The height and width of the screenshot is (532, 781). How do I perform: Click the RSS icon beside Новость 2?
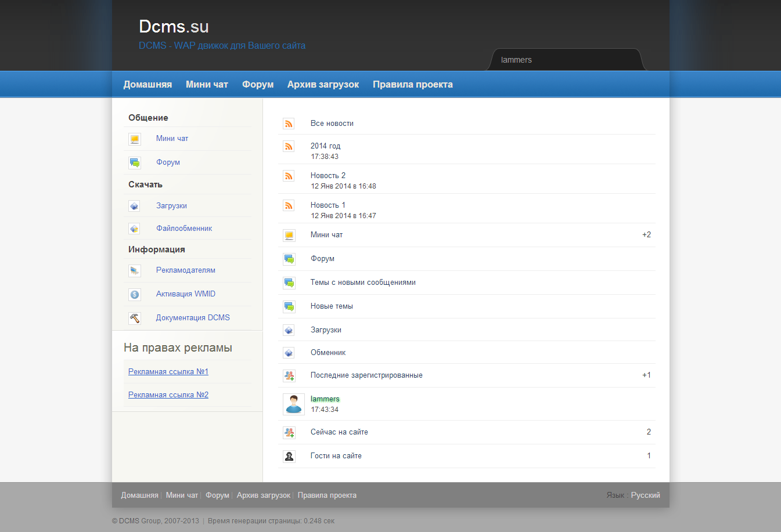click(x=289, y=176)
